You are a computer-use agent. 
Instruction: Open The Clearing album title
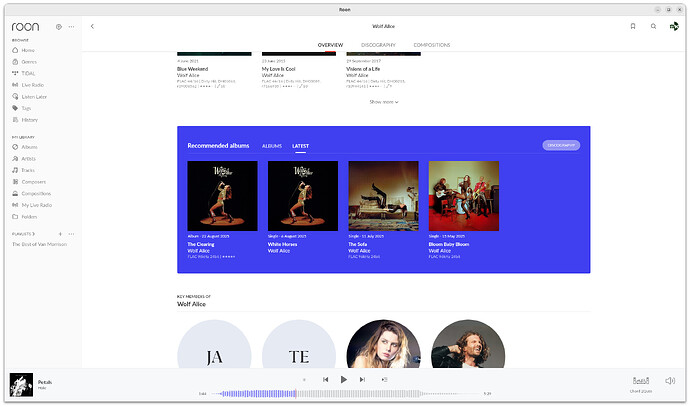201,244
